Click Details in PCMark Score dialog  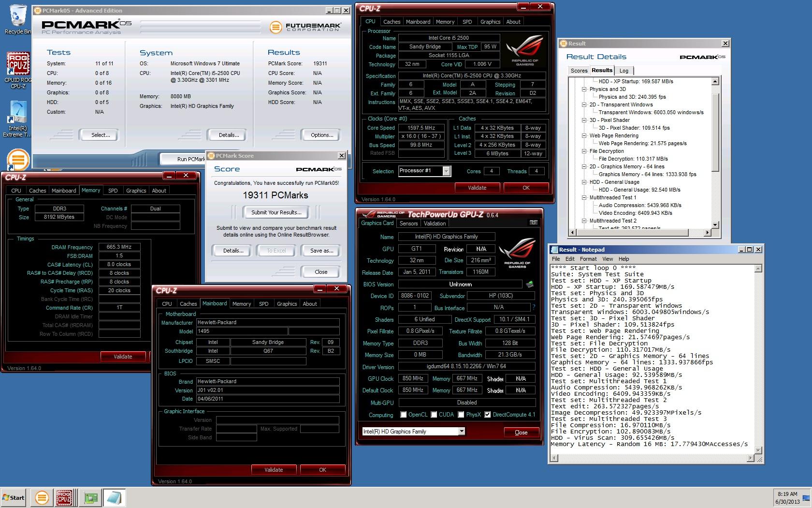point(233,251)
